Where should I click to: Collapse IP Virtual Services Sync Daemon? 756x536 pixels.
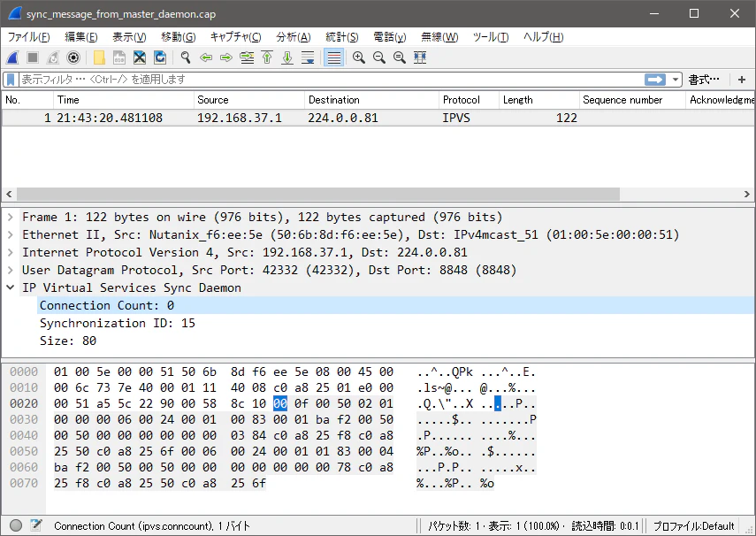coord(10,288)
